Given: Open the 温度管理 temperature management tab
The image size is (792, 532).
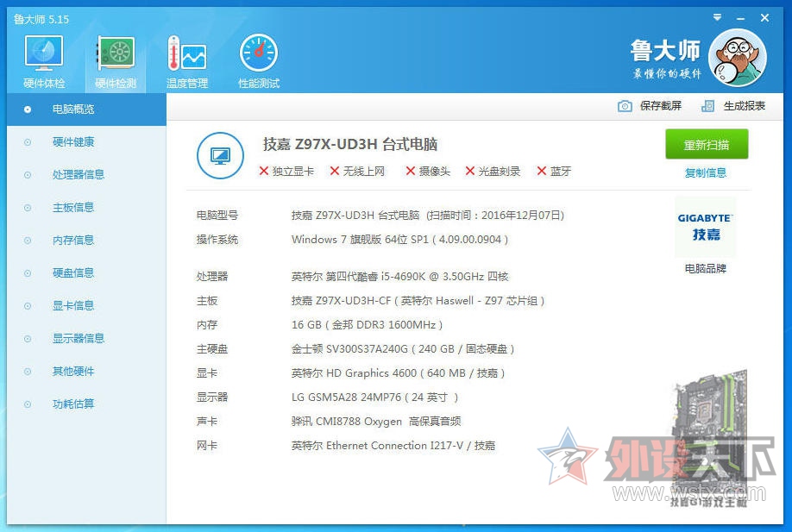Looking at the screenshot, I should pos(187,61).
